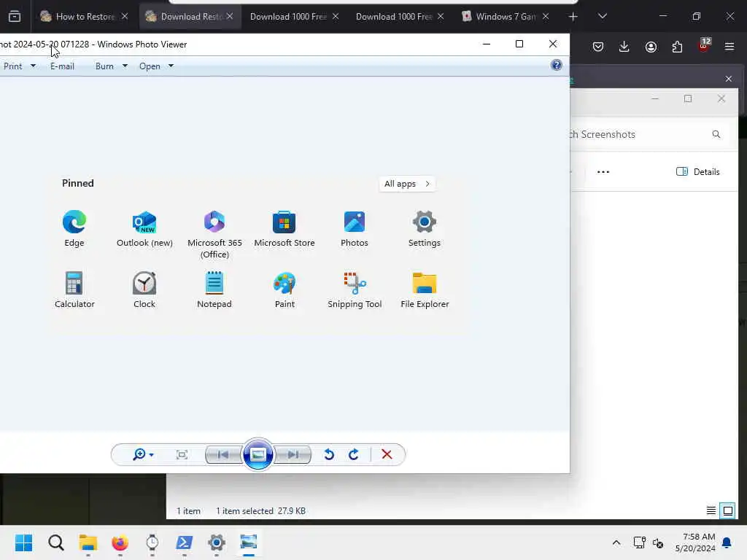The height and width of the screenshot is (560, 747).
Task: Click Microsoft Store icon in the image
Action: point(285,222)
